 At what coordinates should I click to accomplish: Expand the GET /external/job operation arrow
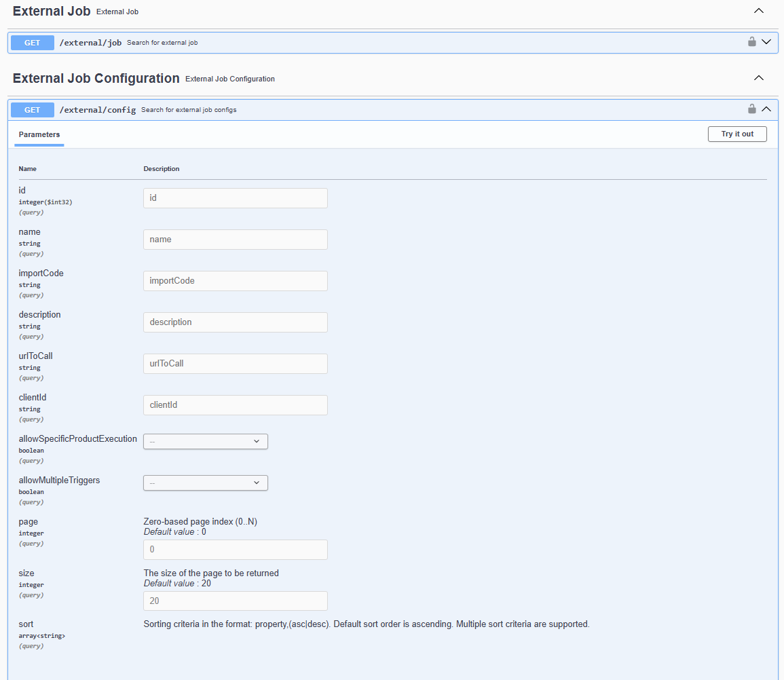[766, 42]
